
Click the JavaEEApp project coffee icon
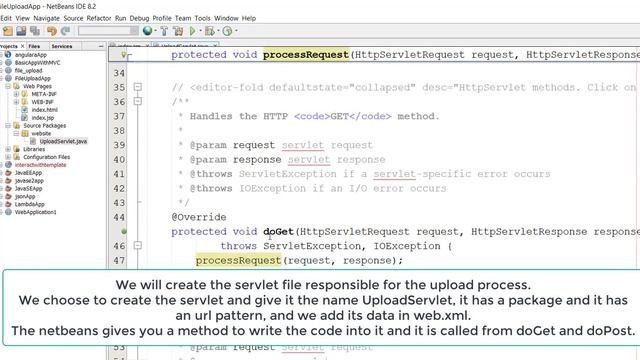click(x=8, y=173)
